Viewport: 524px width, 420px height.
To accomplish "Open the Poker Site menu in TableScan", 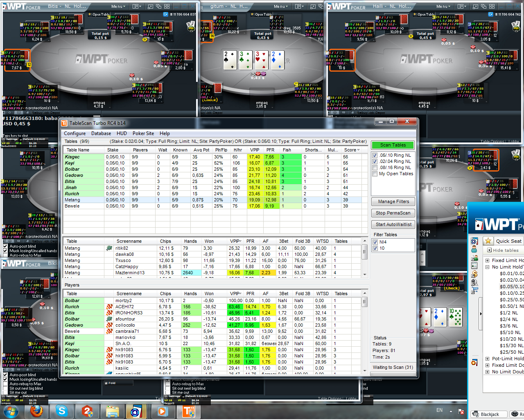I will (143, 133).
